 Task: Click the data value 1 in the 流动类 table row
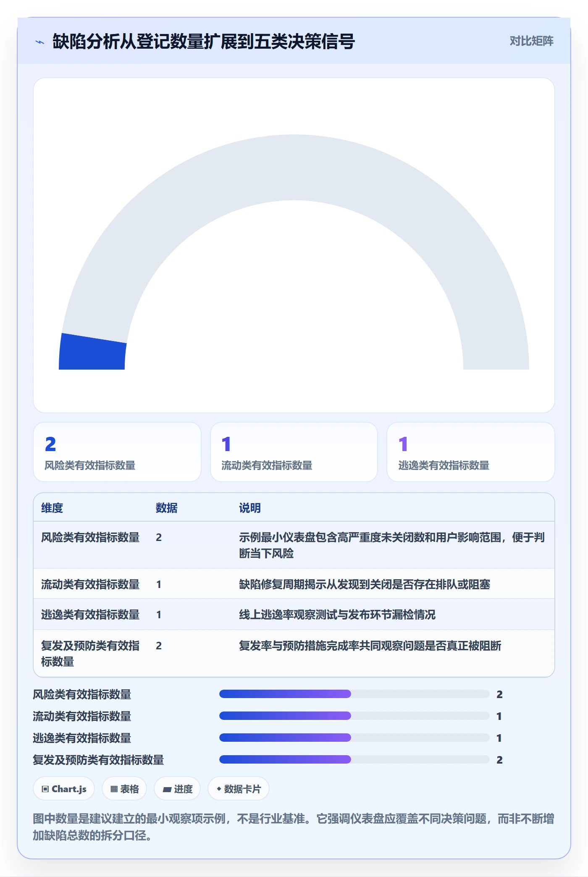[x=159, y=584]
